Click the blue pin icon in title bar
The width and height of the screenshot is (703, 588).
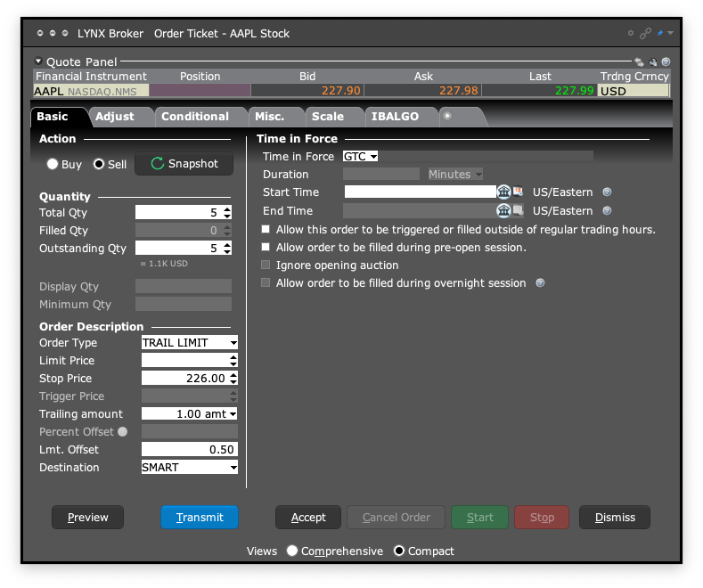pyautogui.click(x=660, y=34)
